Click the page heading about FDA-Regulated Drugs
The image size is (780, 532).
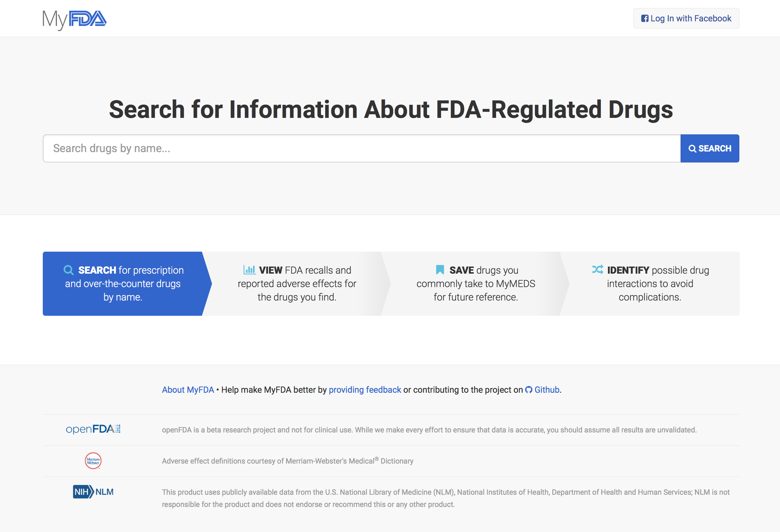coord(391,110)
